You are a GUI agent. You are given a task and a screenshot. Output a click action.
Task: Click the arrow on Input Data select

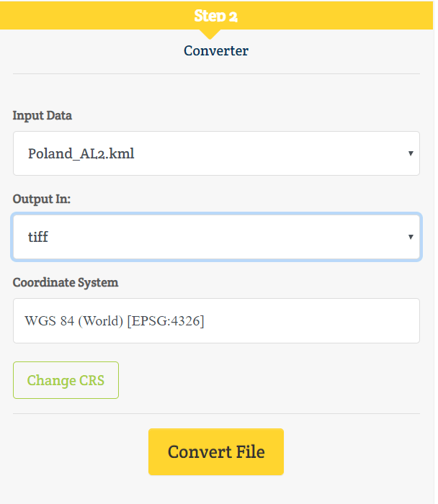[411, 153]
